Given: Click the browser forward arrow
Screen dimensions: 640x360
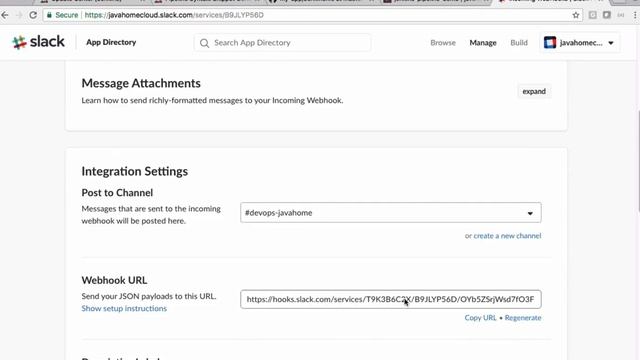Looking at the screenshot, I should (x=19, y=15).
